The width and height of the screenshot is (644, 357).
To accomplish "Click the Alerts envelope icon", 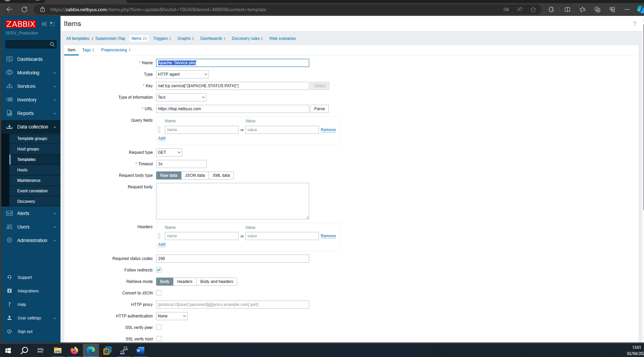I will [9, 213].
